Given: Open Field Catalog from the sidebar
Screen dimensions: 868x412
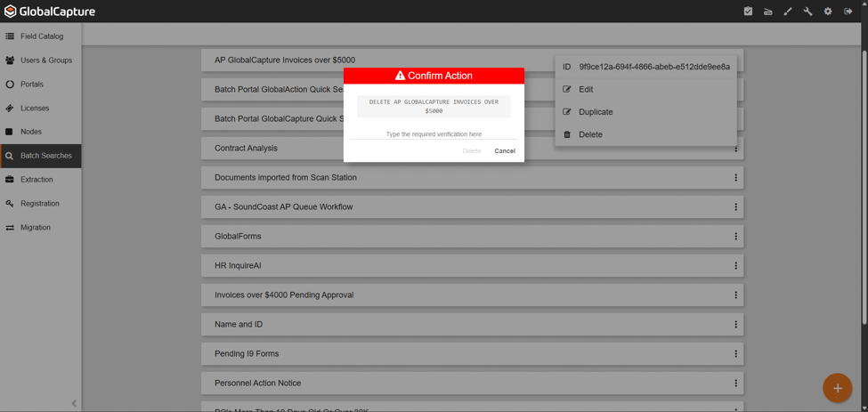Looking at the screenshot, I should click(x=41, y=36).
